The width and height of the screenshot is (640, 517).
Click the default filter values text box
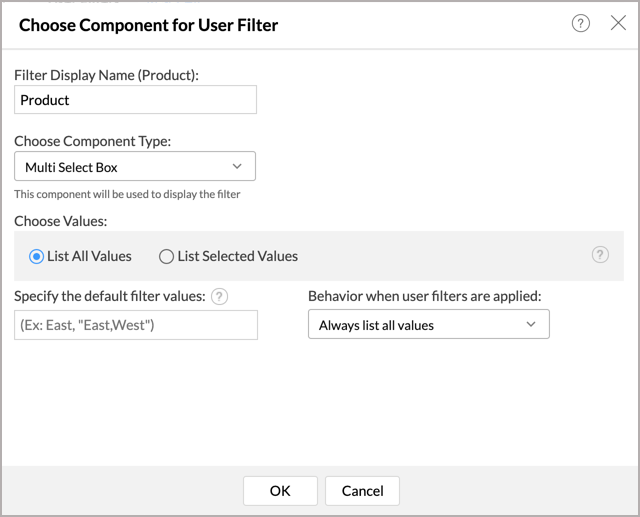tap(135, 325)
